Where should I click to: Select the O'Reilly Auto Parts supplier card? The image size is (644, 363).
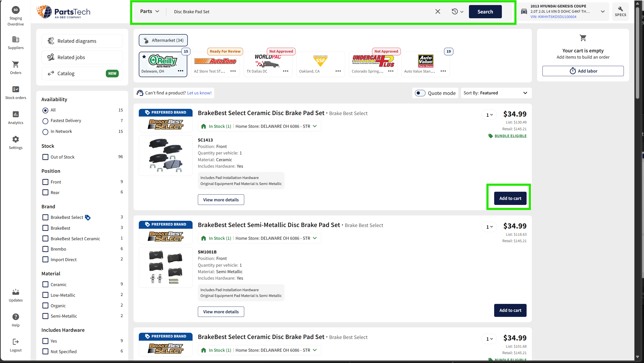point(163,64)
